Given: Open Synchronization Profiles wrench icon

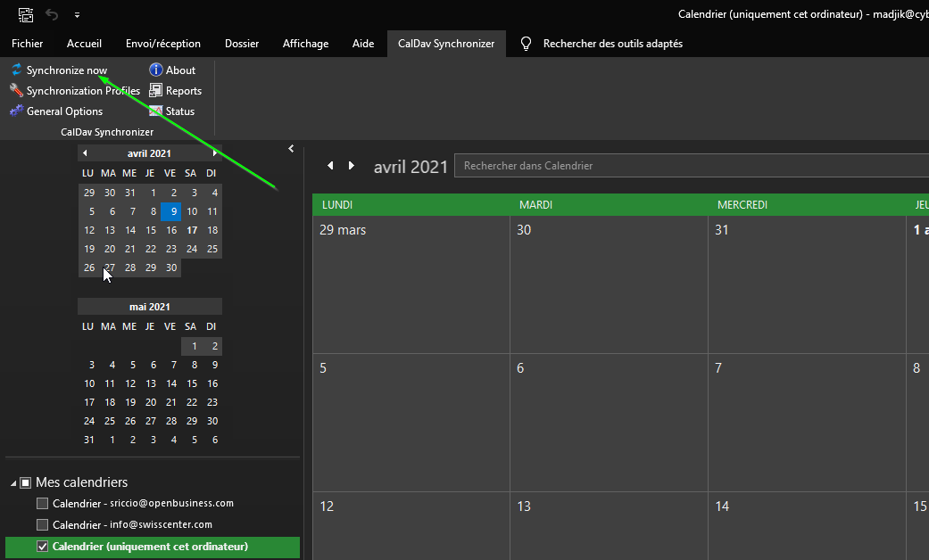Looking at the screenshot, I should coord(16,91).
